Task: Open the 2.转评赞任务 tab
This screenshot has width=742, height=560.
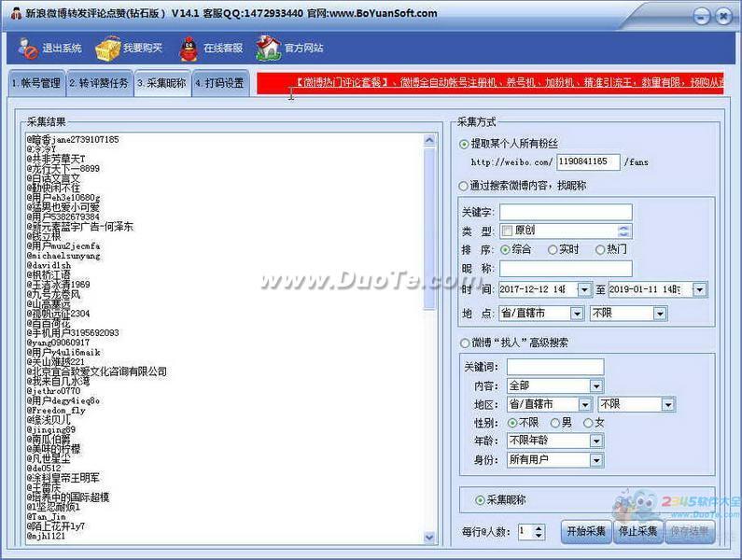Action: (99, 83)
